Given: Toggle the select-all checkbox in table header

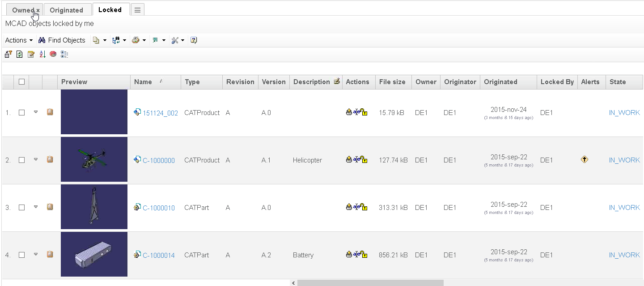Looking at the screenshot, I should click(x=21, y=82).
